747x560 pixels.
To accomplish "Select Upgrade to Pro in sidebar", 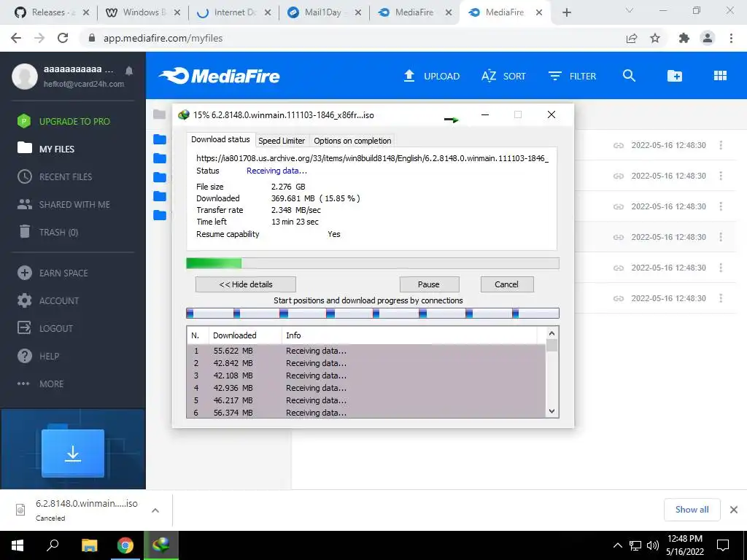I will pos(64,122).
